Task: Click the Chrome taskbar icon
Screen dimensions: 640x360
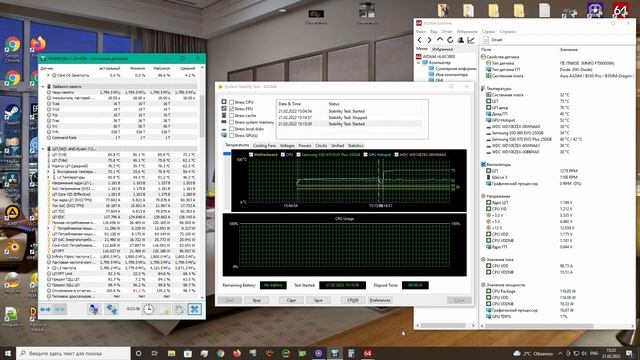Action: (220, 353)
